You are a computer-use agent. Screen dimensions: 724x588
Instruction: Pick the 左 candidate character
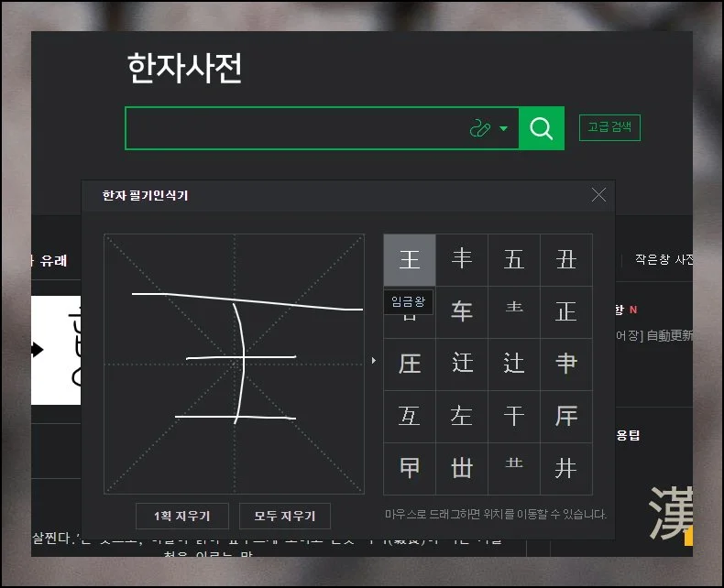tap(462, 417)
